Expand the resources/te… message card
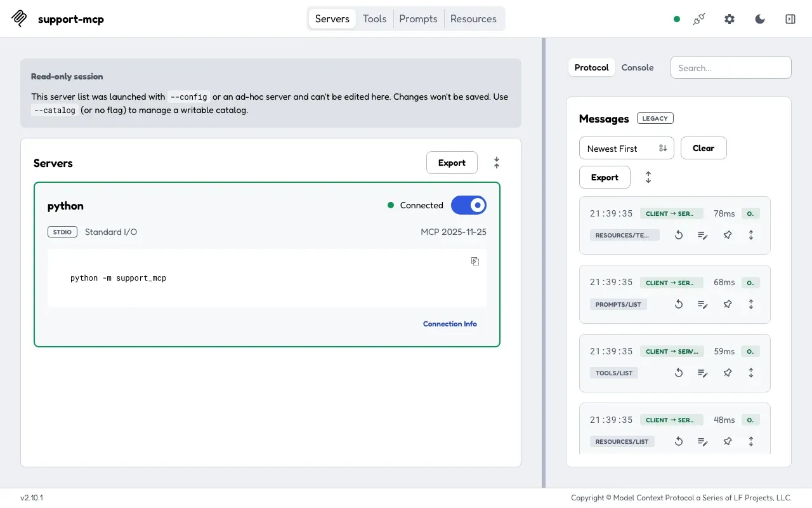The width and height of the screenshot is (812, 508). pyautogui.click(x=751, y=235)
